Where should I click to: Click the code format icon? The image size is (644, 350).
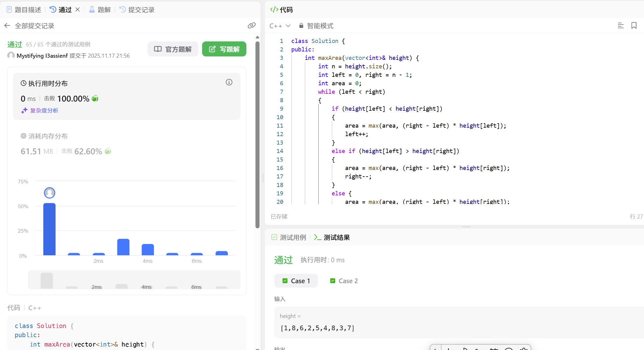click(x=620, y=26)
